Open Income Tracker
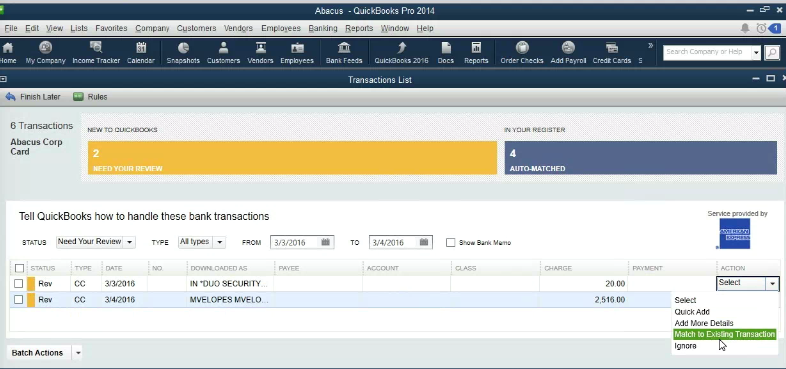The width and height of the screenshot is (786, 369). (x=96, y=53)
